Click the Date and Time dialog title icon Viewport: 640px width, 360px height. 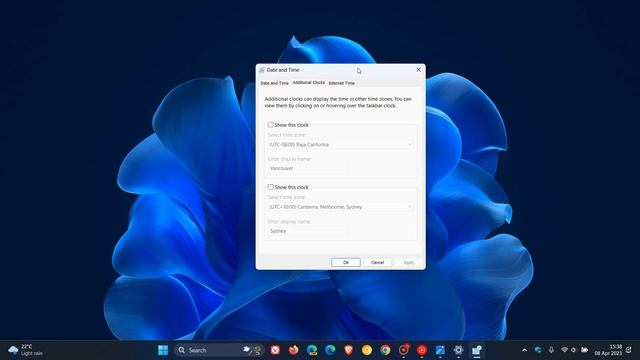click(262, 70)
